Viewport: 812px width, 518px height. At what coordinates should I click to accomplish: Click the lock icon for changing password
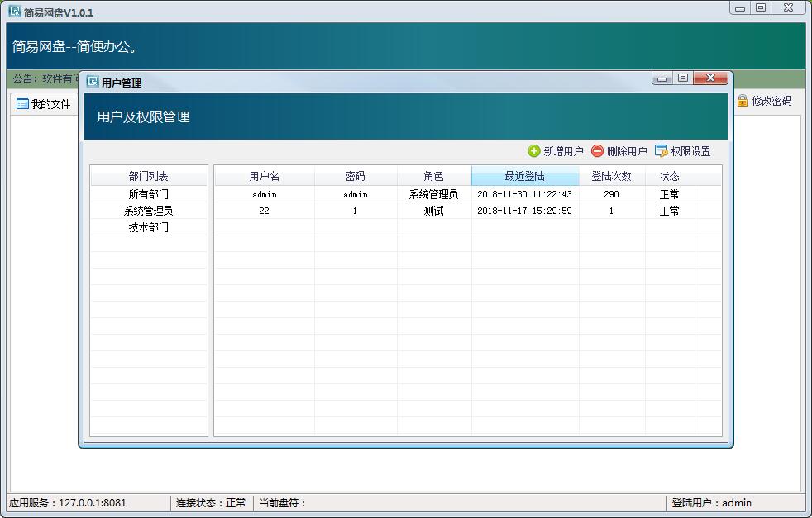pyautogui.click(x=742, y=101)
